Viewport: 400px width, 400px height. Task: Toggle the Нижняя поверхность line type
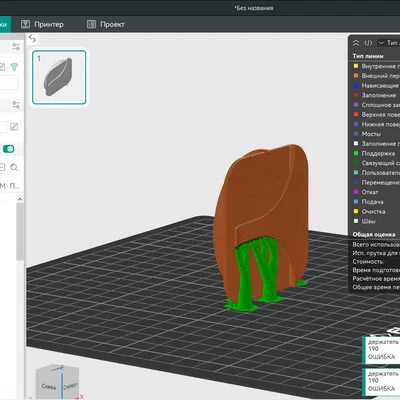[x=376, y=124]
